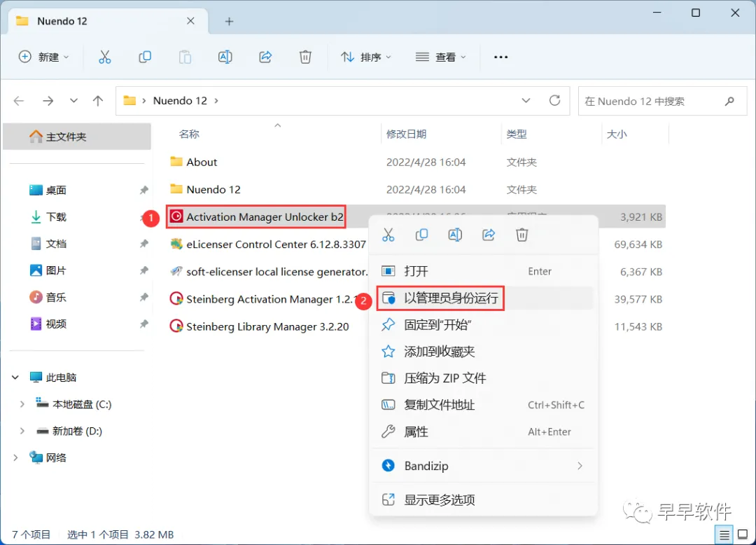
Task: Choose 压缩为 ZIP 文件
Action: tap(483, 378)
